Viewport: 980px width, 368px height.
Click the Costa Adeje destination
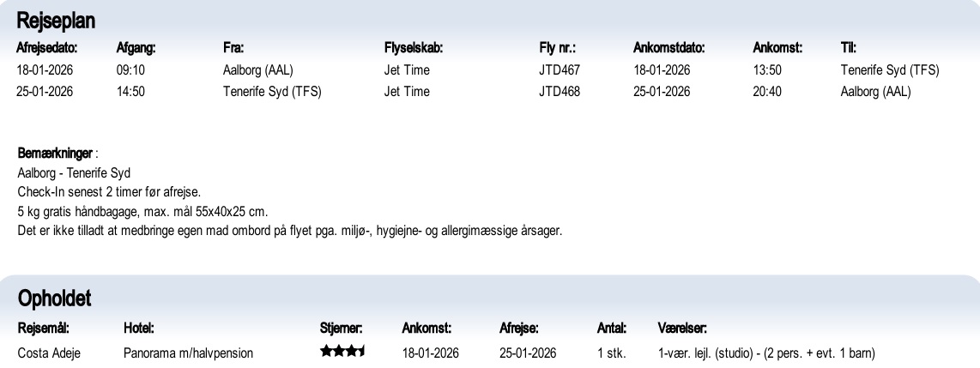pyautogui.click(x=49, y=353)
